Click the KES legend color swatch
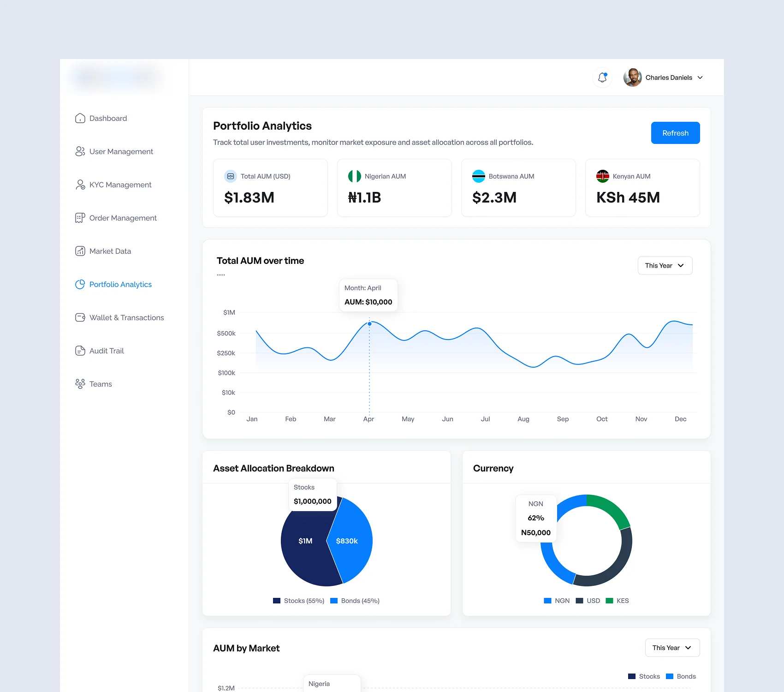 coord(609,601)
